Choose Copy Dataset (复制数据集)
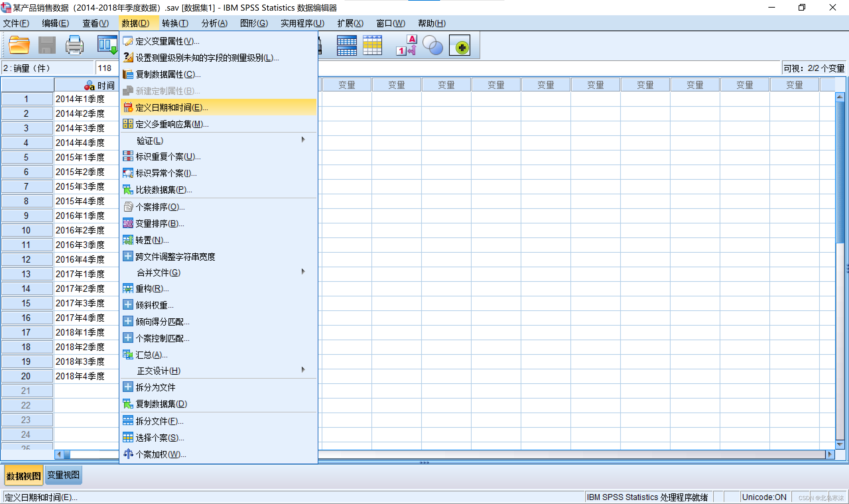Image resolution: width=849 pixels, height=504 pixels. [x=219, y=404]
